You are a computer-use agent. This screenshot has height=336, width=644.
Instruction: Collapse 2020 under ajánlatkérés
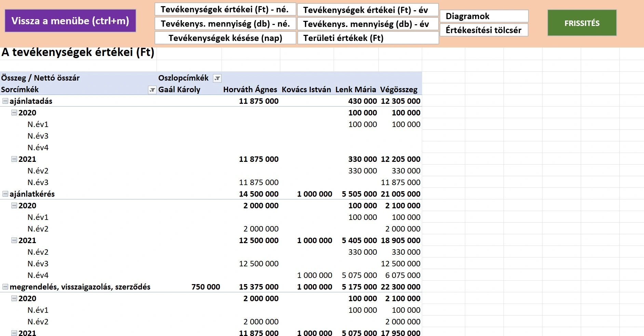click(x=14, y=206)
